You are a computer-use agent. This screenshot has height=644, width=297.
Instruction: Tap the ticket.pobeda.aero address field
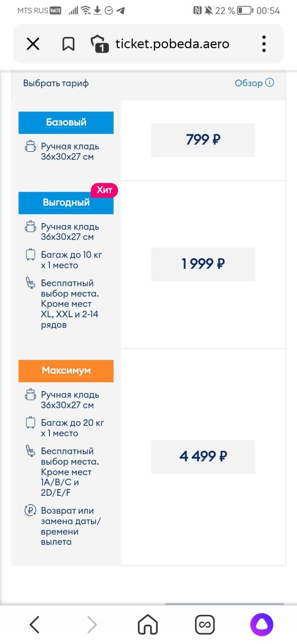pyautogui.click(x=172, y=44)
